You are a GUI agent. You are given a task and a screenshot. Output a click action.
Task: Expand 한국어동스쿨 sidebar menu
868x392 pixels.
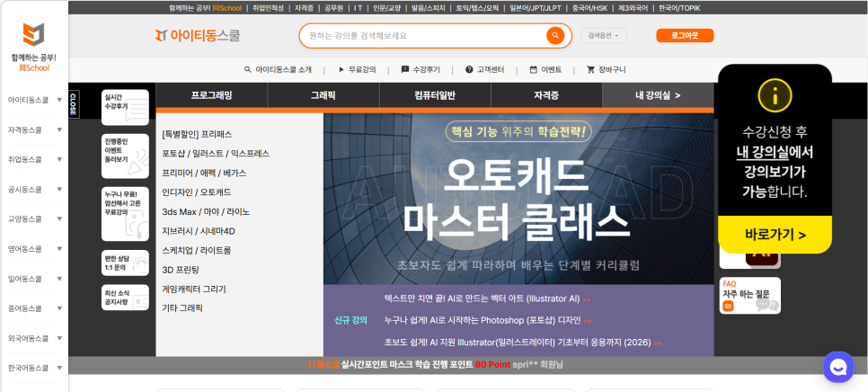pyautogui.click(x=34, y=368)
